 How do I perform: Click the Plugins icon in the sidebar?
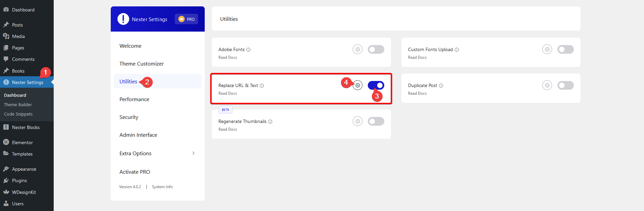[x=7, y=180]
